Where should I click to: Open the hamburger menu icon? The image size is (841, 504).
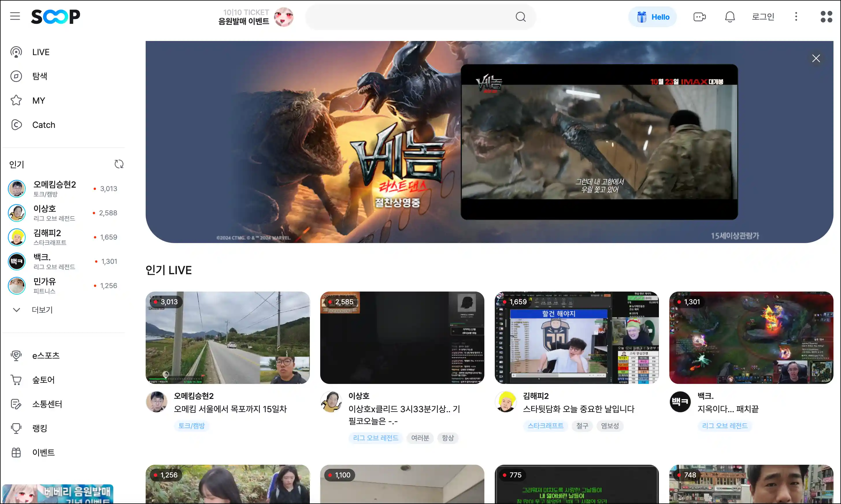(15, 16)
